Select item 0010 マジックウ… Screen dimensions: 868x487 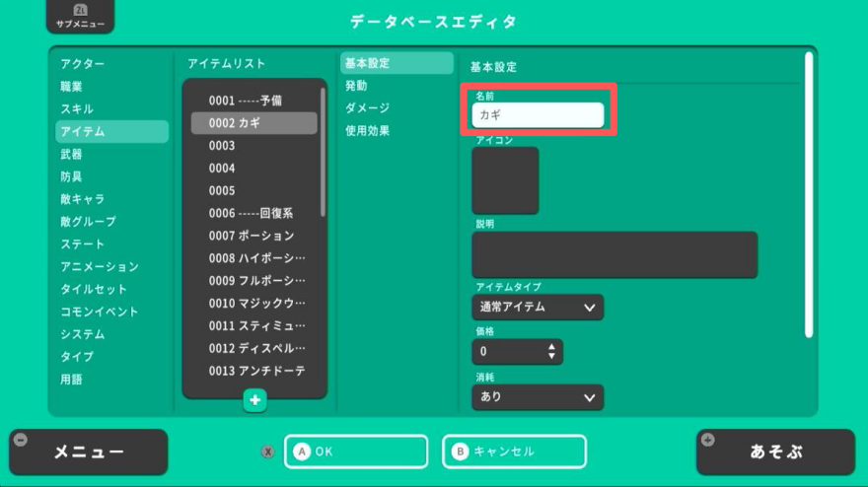(x=254, y=304)
